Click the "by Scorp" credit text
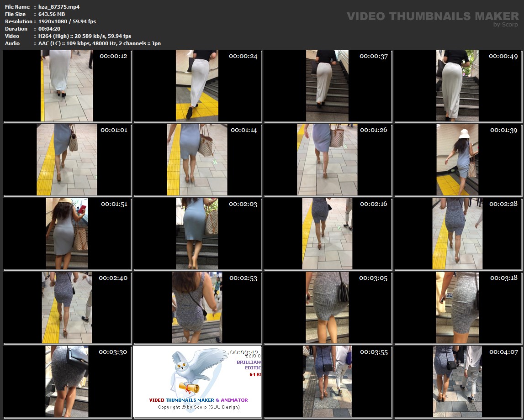 tap(505, 25)
